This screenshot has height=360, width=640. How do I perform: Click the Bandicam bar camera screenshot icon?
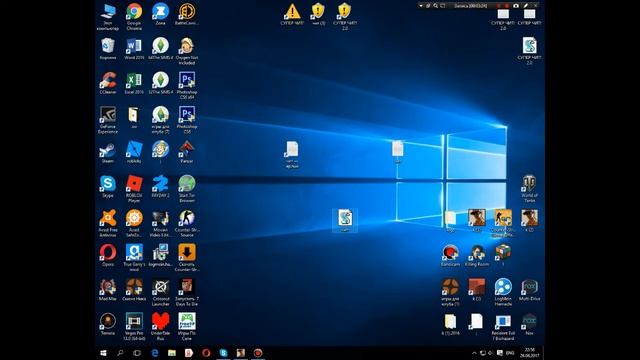(516, 6)
